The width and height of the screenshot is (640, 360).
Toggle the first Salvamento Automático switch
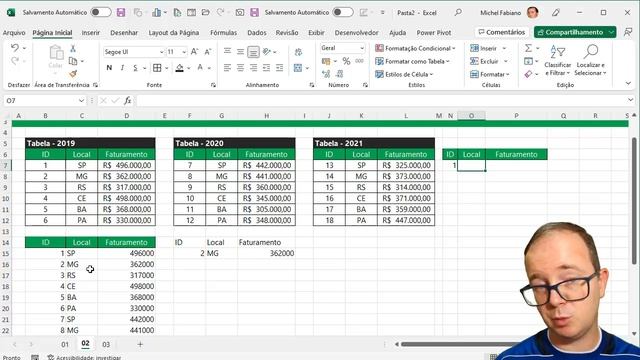click(100, 12)
